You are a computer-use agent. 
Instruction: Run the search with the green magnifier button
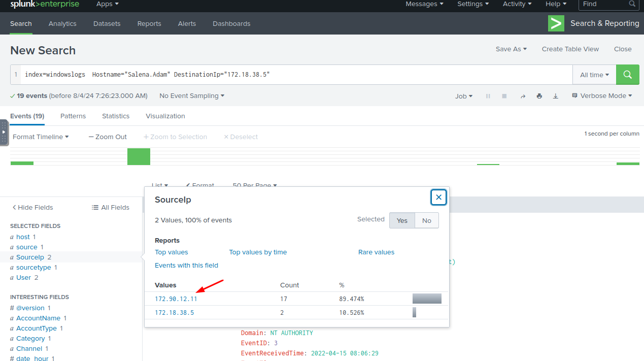click(627, 75)
